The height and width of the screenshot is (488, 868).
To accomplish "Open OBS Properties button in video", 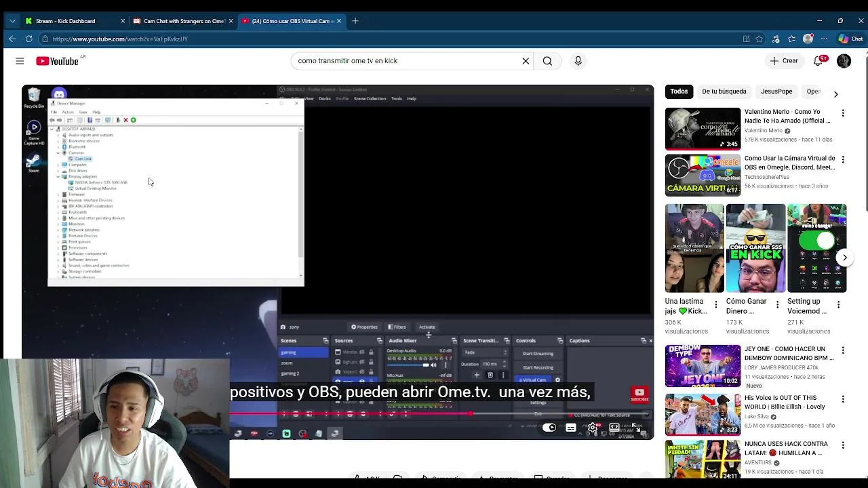I will pyautogui.click(x=364, y=327).
